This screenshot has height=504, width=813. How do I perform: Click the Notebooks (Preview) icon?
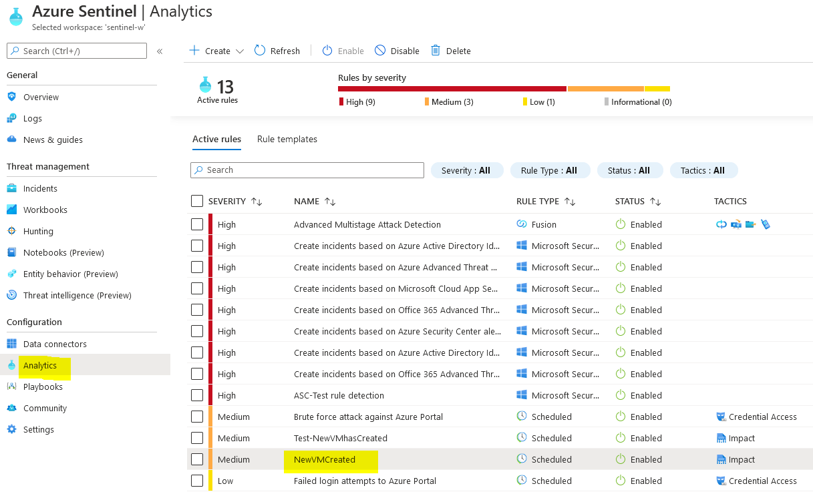pyautogui.click(x=11, y=252)
